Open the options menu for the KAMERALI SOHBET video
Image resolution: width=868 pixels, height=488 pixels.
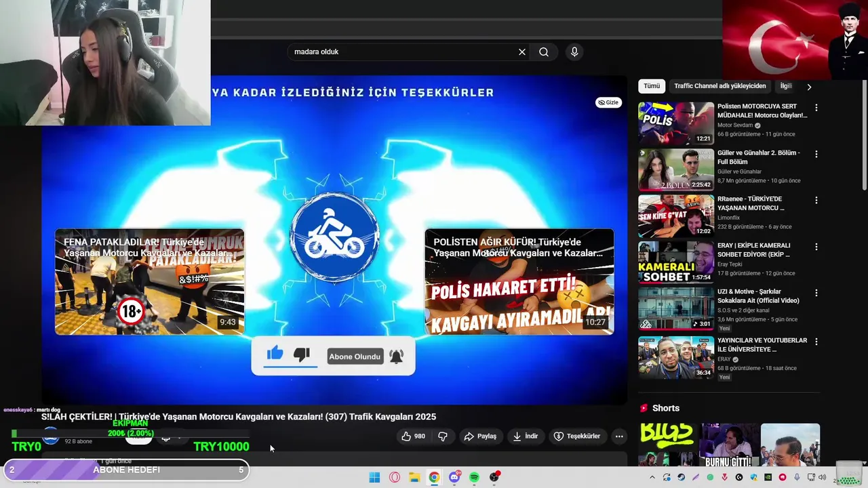click(x=816, y=246)
